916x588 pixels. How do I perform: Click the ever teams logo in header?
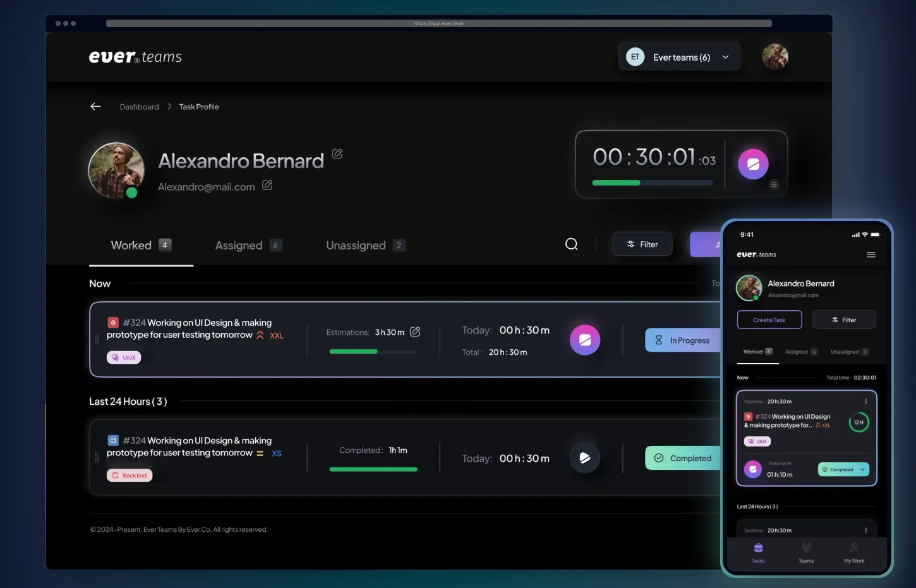click(135, 57)
